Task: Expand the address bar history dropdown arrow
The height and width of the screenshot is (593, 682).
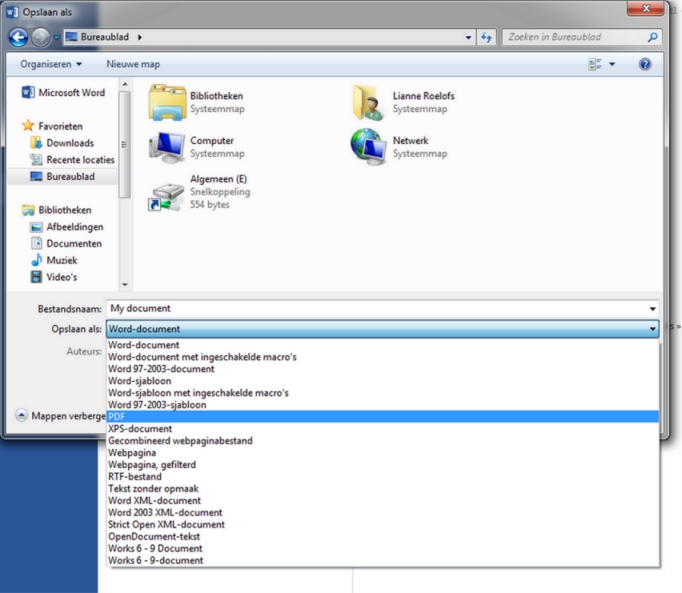Action: coord(468,37)
